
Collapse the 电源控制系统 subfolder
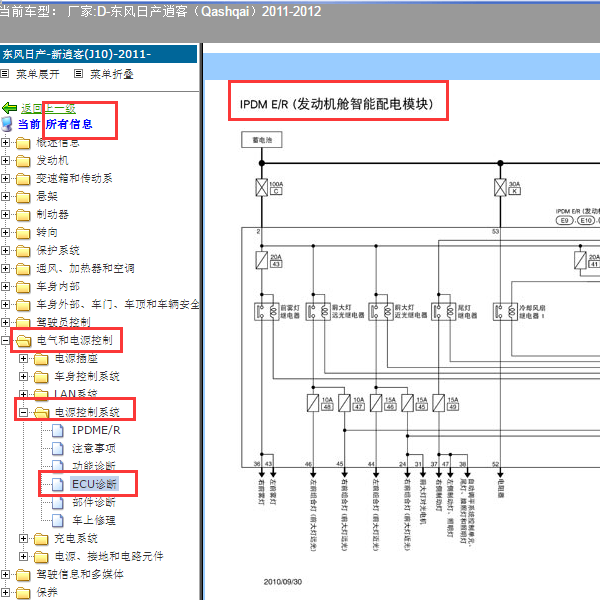[x=23, y=412]
